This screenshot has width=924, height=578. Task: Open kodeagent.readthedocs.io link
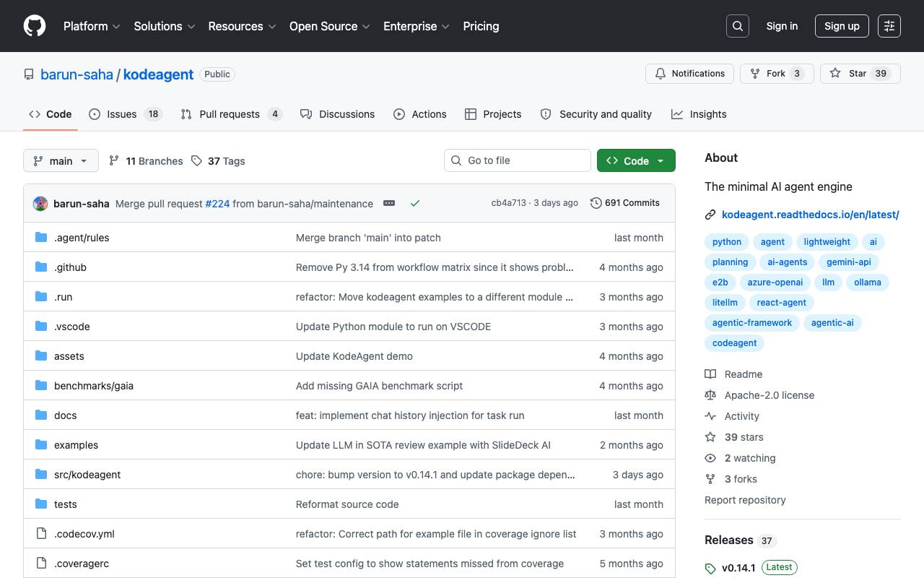pyautogui.click(x=810, y=215)
